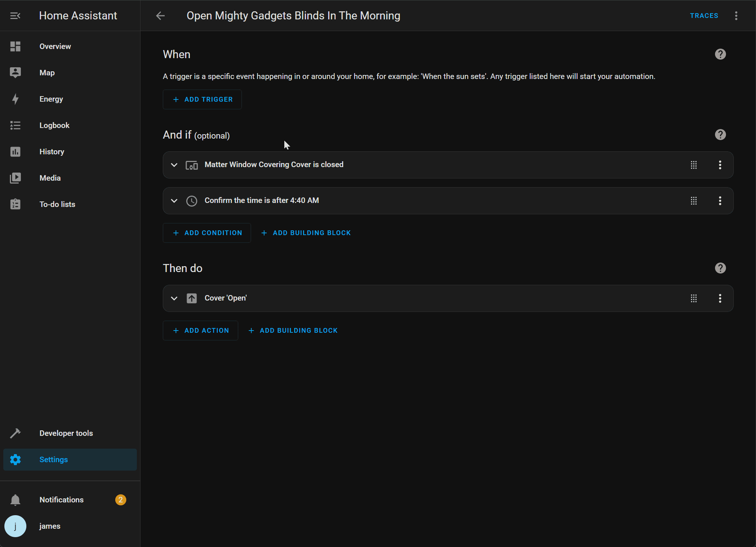Open the Energy page from the sidebar

pos(51,99)
